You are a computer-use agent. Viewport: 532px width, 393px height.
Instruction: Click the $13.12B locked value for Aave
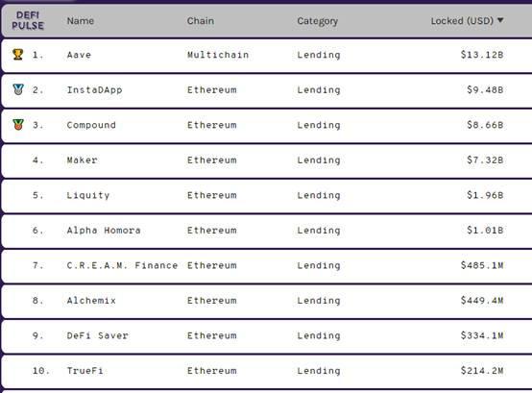(x=482, y=55)
